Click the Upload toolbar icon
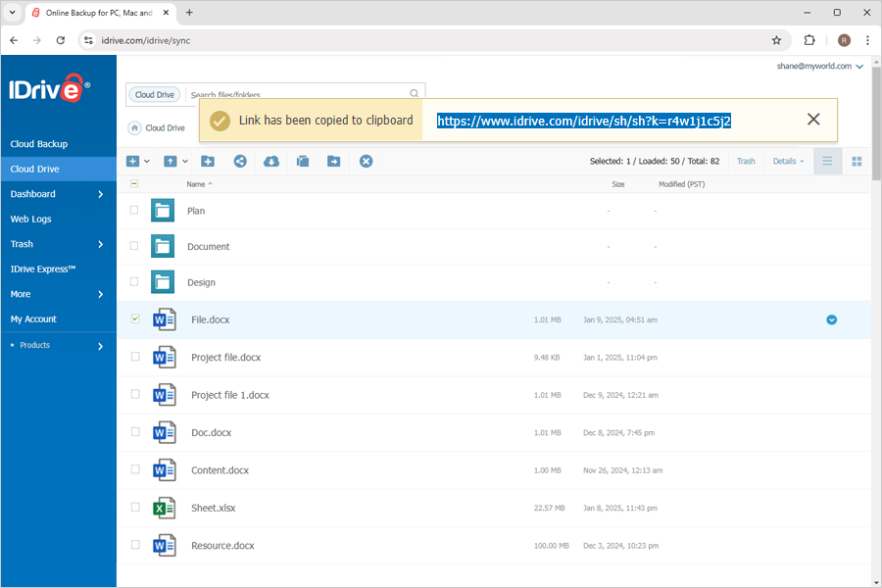Image resolution: width=882 pixels, height=588 pixels. 170,162
